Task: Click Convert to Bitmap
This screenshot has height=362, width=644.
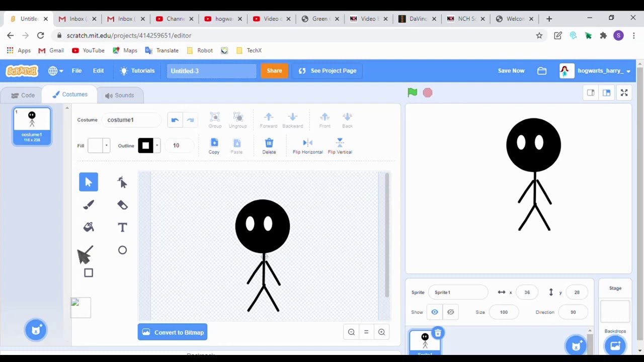Action: point(173,332)
